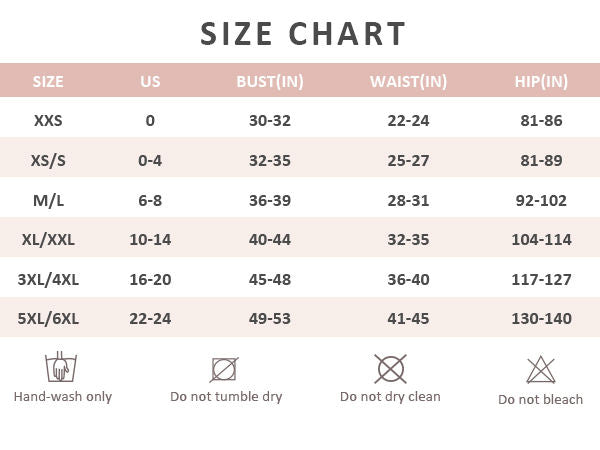The height and width of the screenshot is (450, 600).
Task: Click the SIZE CHART title
Action: 303,34
